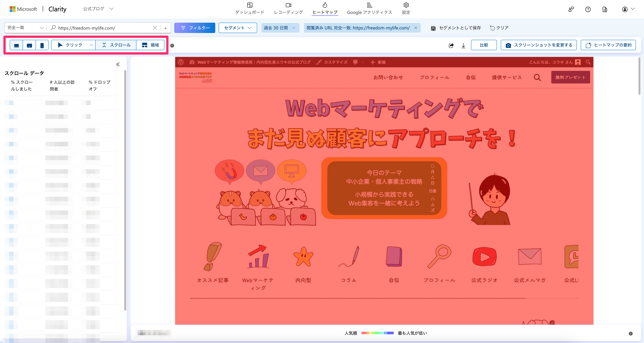Click the share heatmap icon

tap(451, 45)
